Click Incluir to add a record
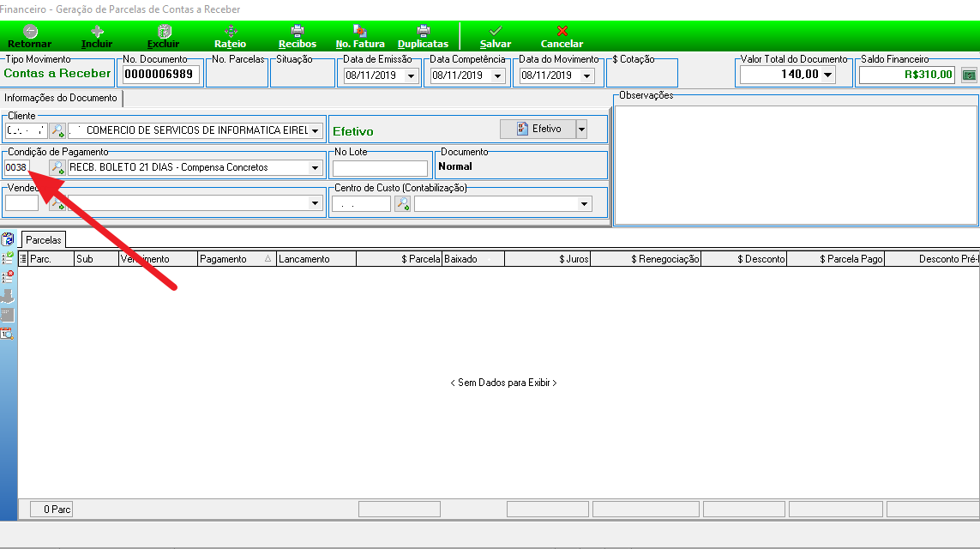Image resolution: width=980 pixels, height=549 pixels. [x=97, y=36]
